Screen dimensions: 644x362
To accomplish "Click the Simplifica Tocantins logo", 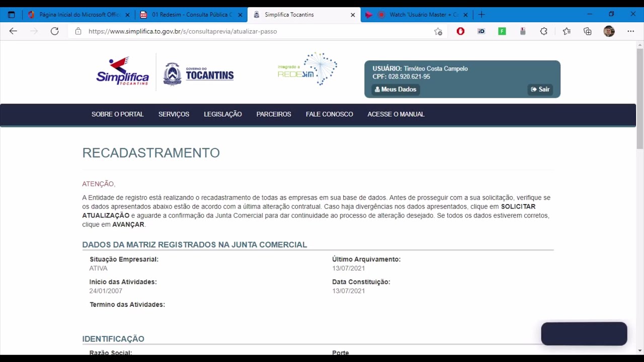I will [x=122, y=72].
